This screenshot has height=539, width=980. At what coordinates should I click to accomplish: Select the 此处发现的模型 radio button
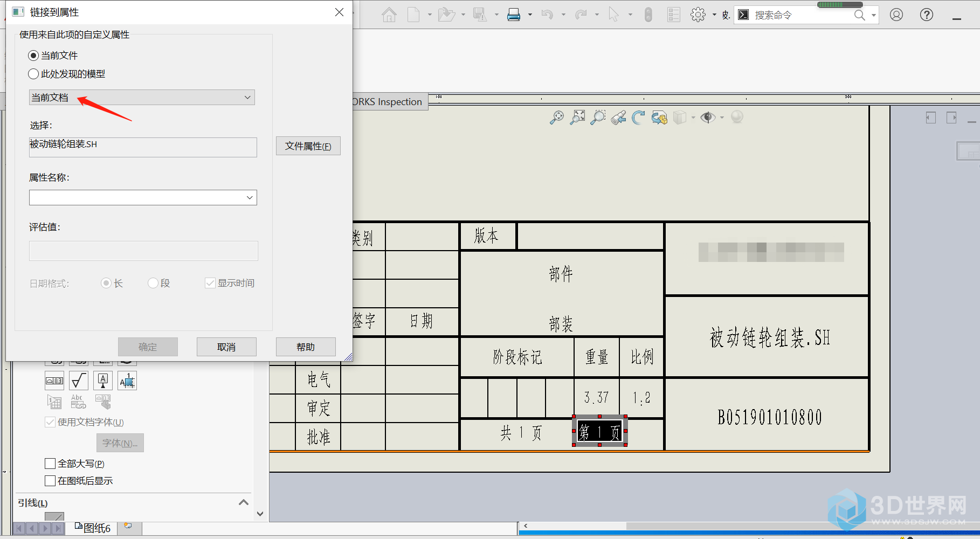click(x=33, y=74)
